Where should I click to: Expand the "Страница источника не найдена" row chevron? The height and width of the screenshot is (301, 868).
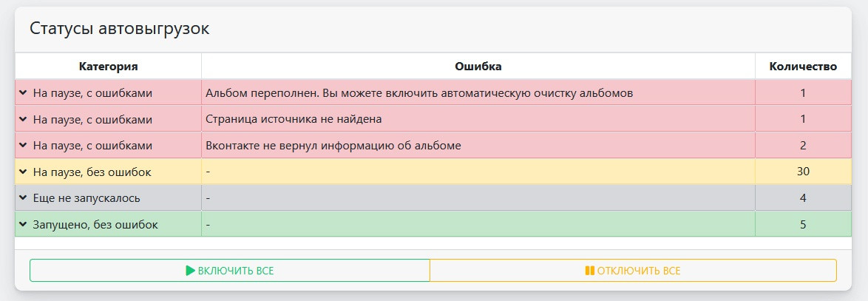23,119
